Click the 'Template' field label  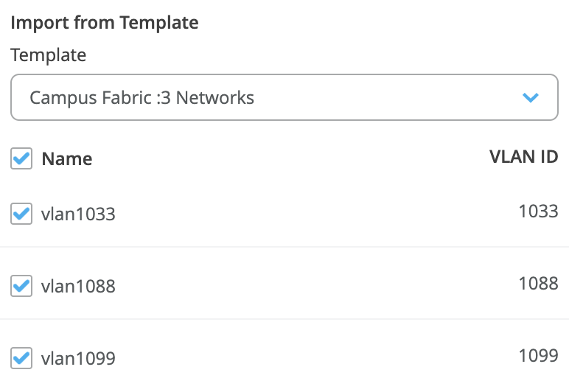[x=48, y=55]
